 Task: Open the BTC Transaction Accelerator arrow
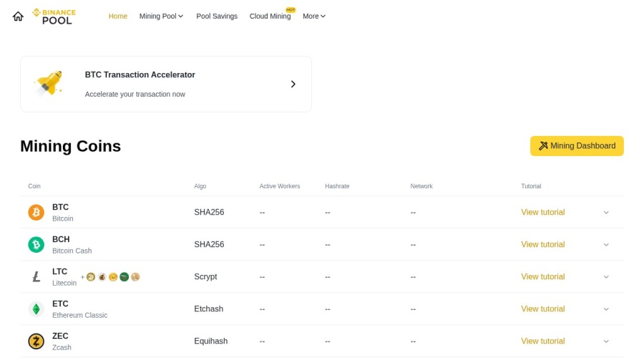[x=293, y=84]
